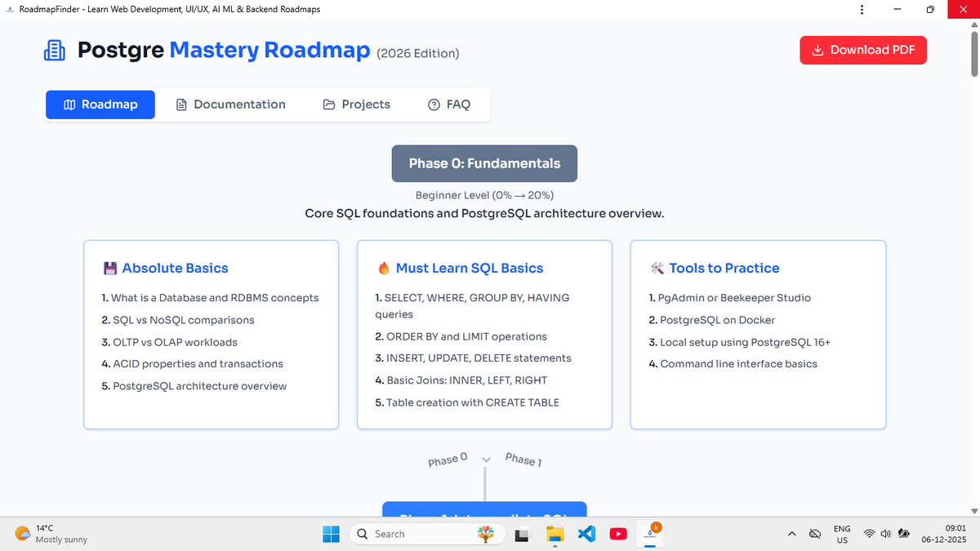Open the weather widget showing 14°C
The width and height of the screenshot is (980, 551).
[51, 534]
